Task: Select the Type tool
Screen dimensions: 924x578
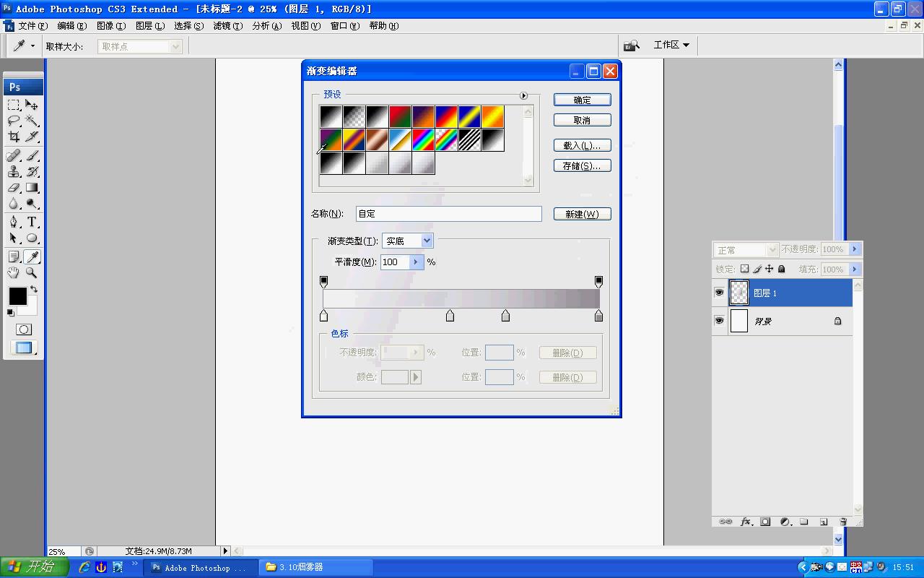Action: [x=32, y=222]
